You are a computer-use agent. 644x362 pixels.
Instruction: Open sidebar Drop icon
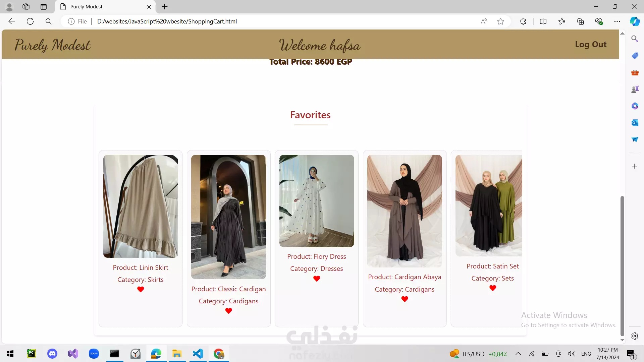tap(635, 139)
